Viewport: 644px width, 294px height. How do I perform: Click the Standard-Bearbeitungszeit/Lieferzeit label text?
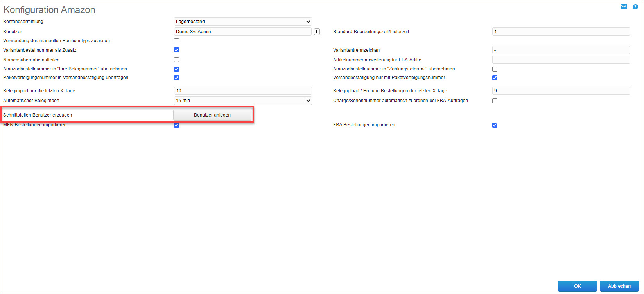point(371,32)
